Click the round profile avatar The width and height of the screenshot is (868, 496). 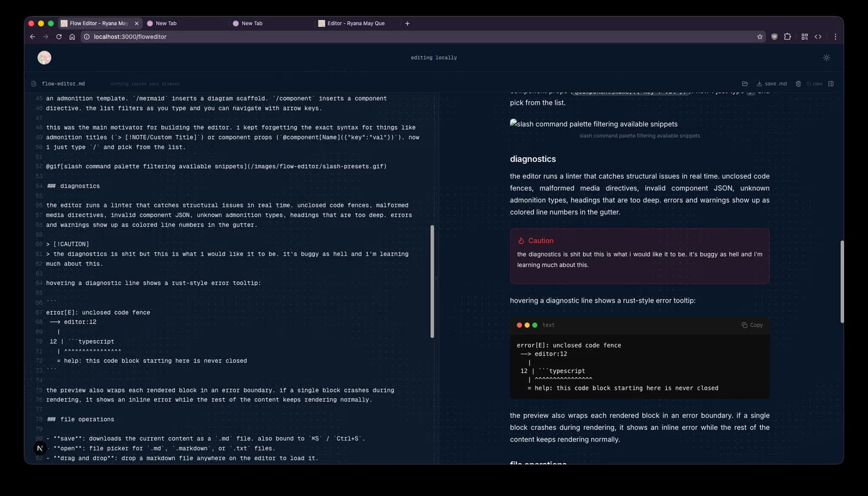click(44, 58)
